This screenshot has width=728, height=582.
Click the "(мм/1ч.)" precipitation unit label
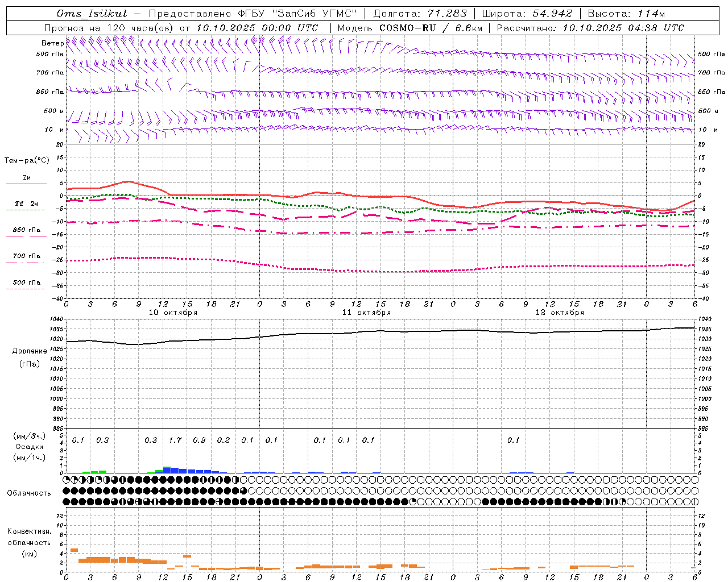(30, 458)
